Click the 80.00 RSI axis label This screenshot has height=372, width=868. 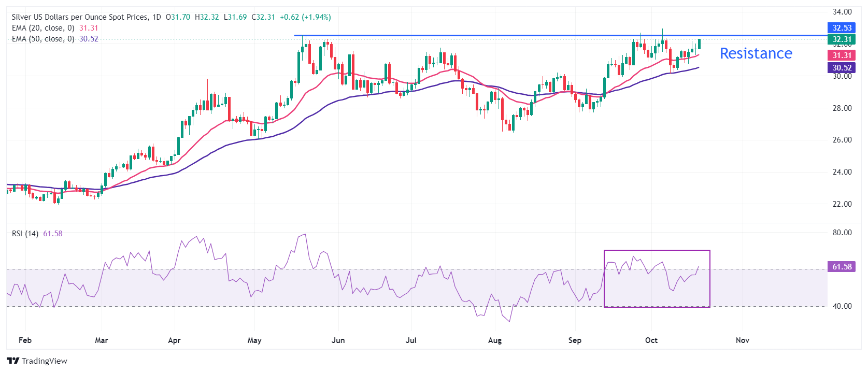click(x=842, y=233)
